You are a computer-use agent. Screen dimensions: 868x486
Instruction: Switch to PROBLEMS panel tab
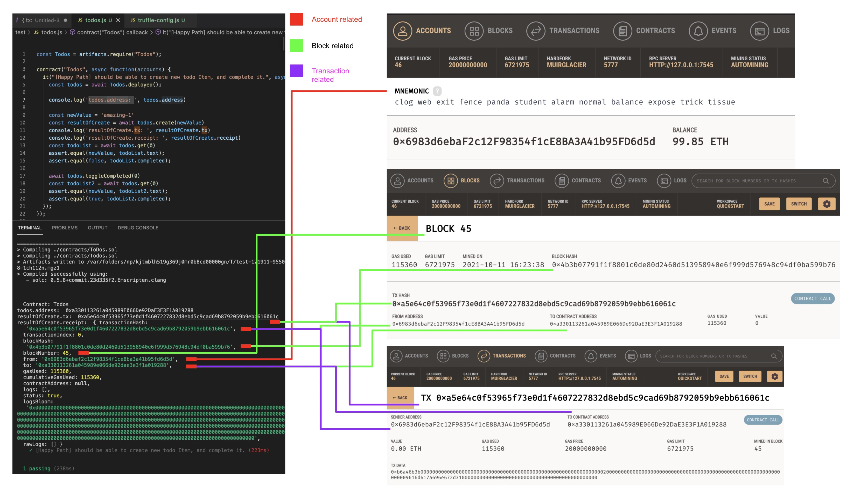(x=65, y=228)
